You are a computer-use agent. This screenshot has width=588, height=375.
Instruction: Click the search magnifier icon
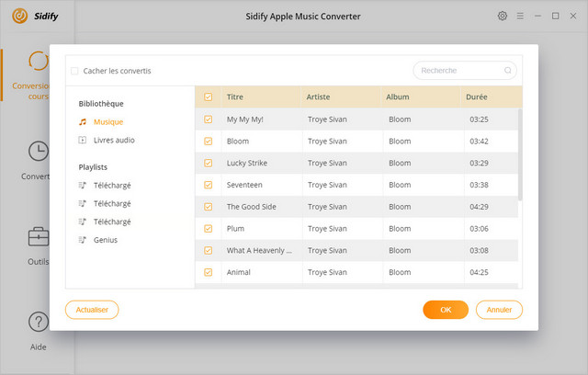point(508,70)
